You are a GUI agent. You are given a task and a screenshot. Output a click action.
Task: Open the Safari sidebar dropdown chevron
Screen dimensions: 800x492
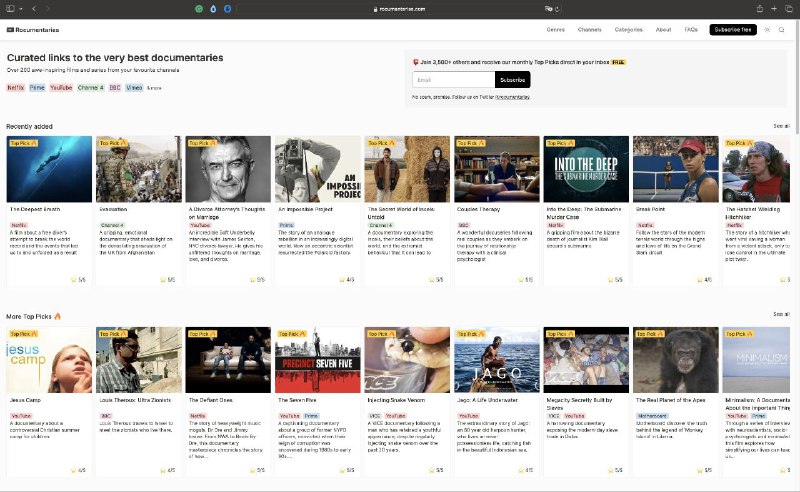tap(21, 8)
